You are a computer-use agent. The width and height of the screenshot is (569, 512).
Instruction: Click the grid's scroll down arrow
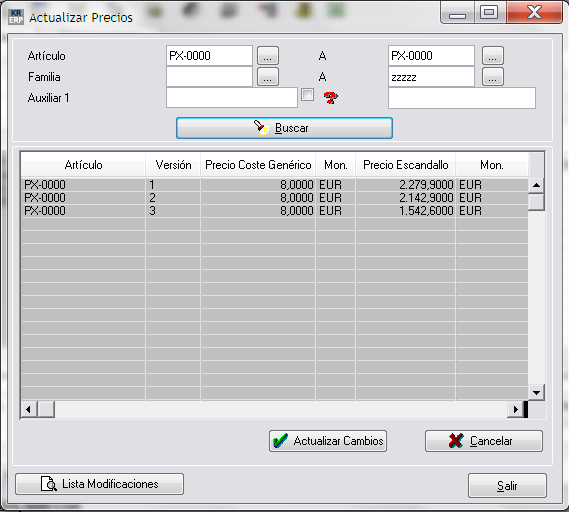click(x=536, y=393)
